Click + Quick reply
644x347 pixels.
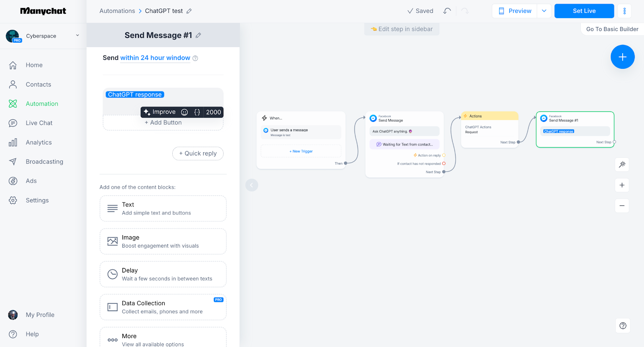(x=198, y=153)
